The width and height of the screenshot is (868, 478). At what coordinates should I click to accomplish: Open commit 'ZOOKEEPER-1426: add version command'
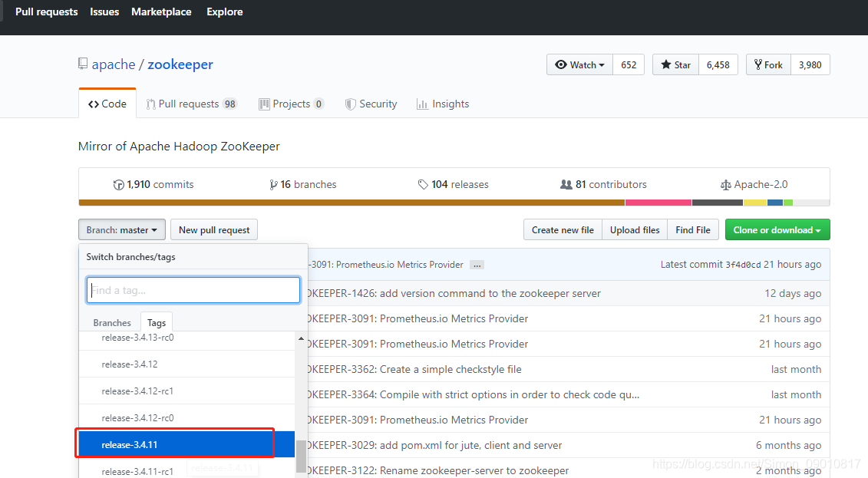point(454,293)
